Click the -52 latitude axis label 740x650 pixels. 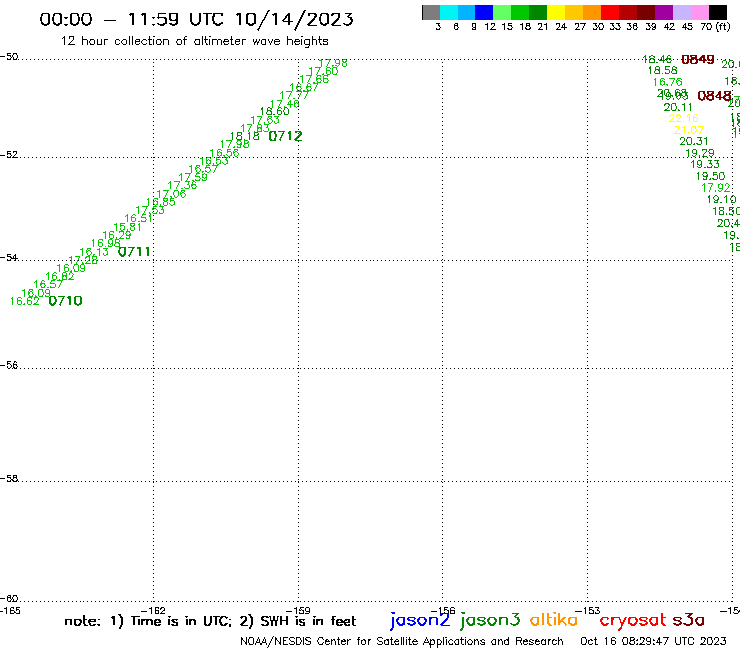coord(9,154)
